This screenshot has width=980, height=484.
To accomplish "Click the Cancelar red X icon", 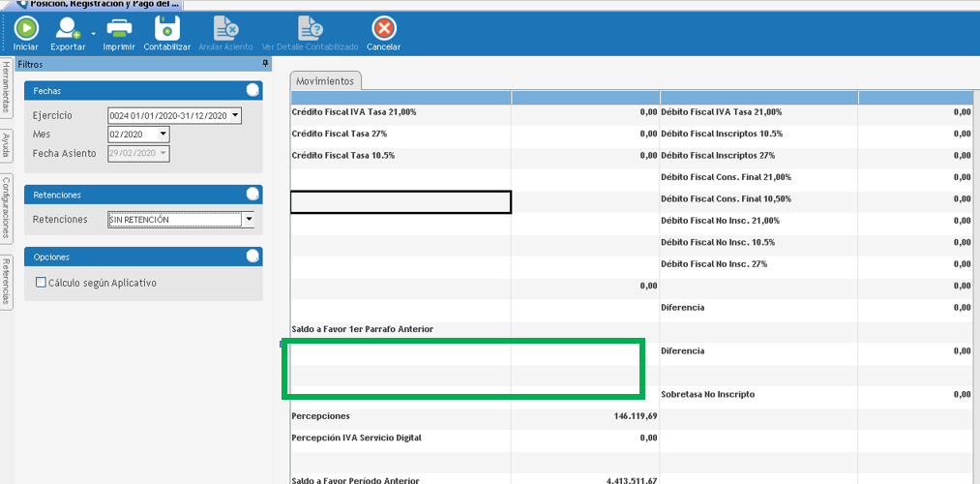I will 384,28.
